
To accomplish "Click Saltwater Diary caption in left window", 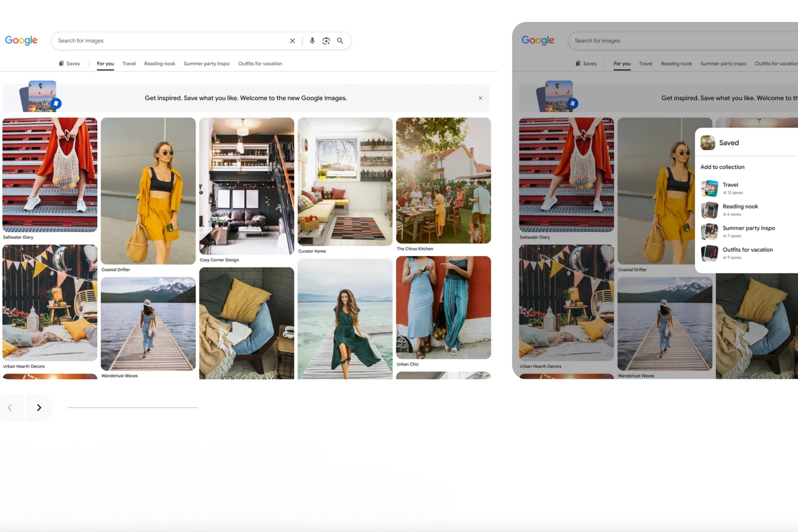I will pyautogui.click(x=18, y=237).
